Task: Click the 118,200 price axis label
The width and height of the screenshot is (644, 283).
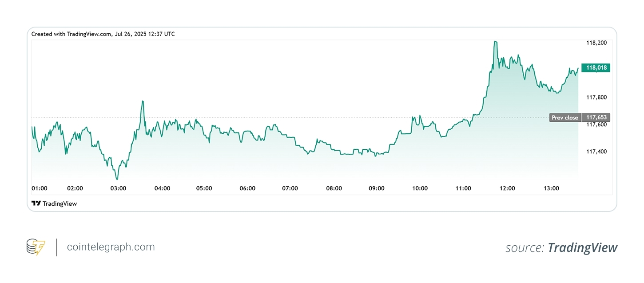Action: [596, 43]
